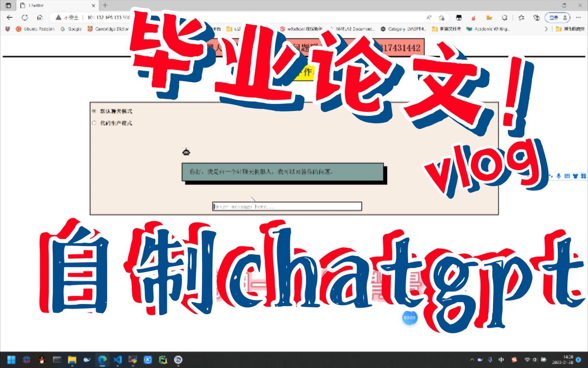Image resolution: width=588 pixels, height=368 pixels.
Task: Select the default chat mode radio button
Action: tap(94, 111)
